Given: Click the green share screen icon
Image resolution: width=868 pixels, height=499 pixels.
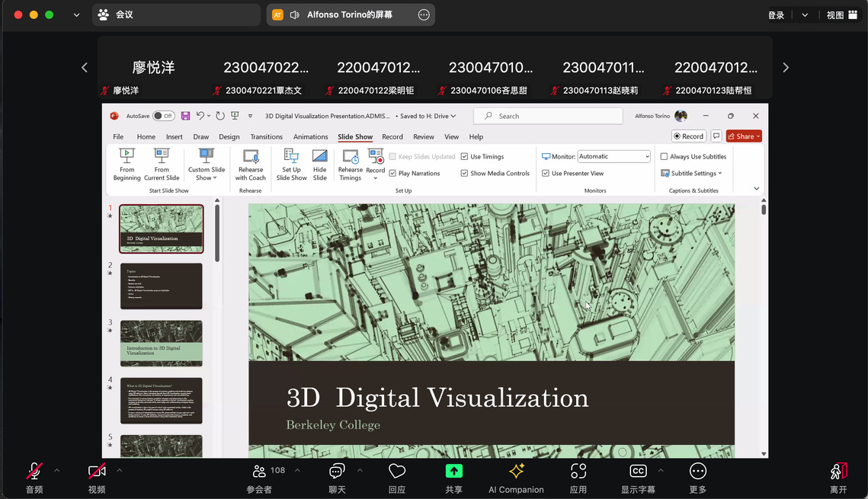Looking at the screenshot, I should pyautogui.click(x=454, y=472).
